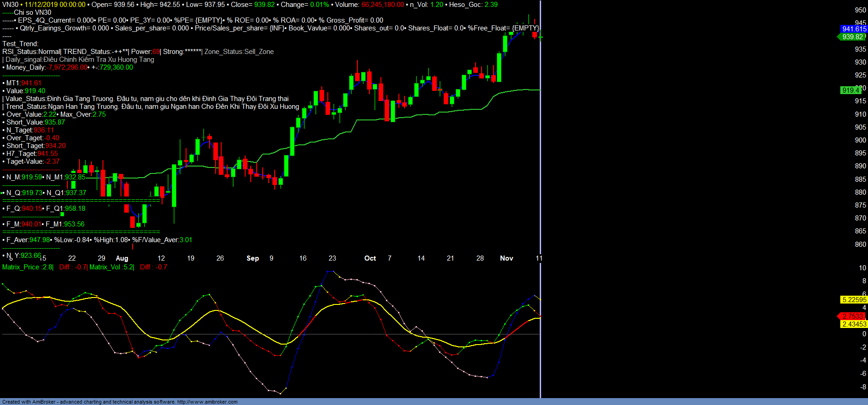The image size is (868, 405).
Task: Click the Chi so VN30 name line
Action: pos(32,12)
